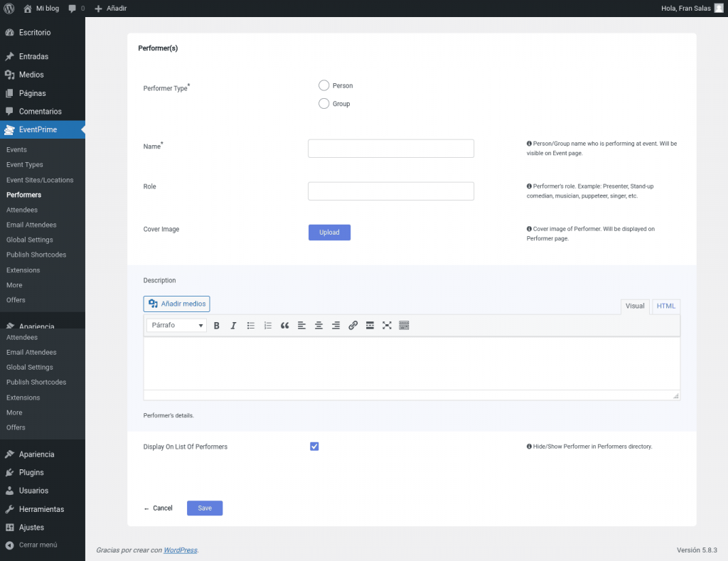
Task: Click the Cerrar menú collapse arrow icon
Action: pyautogui.click(x=9, y=545)
